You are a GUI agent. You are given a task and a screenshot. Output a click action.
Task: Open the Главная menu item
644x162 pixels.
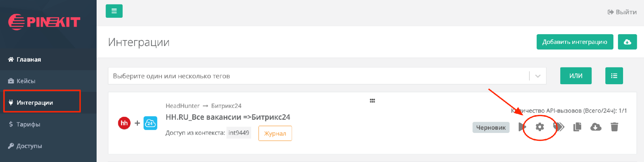[29, 59]
